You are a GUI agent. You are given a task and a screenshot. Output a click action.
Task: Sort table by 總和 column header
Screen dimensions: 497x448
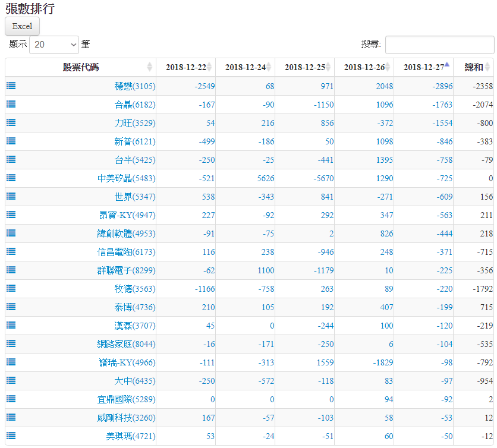(473, 67)
